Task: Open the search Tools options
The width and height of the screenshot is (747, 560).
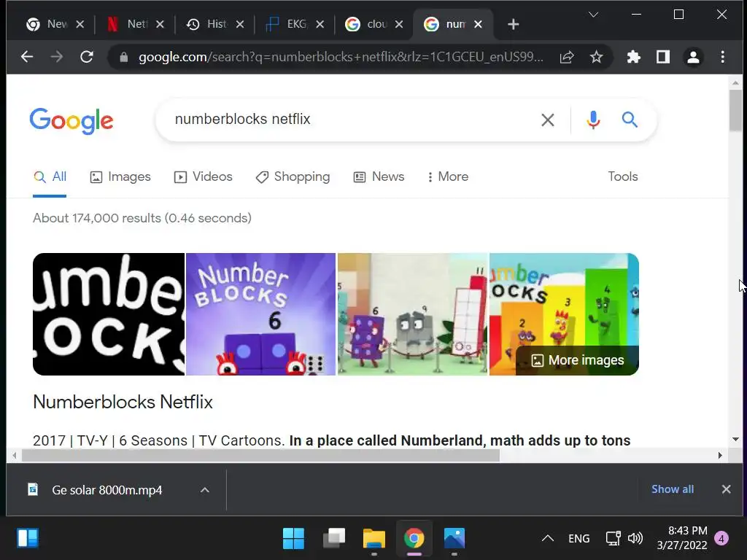Action: coord(623,176)
